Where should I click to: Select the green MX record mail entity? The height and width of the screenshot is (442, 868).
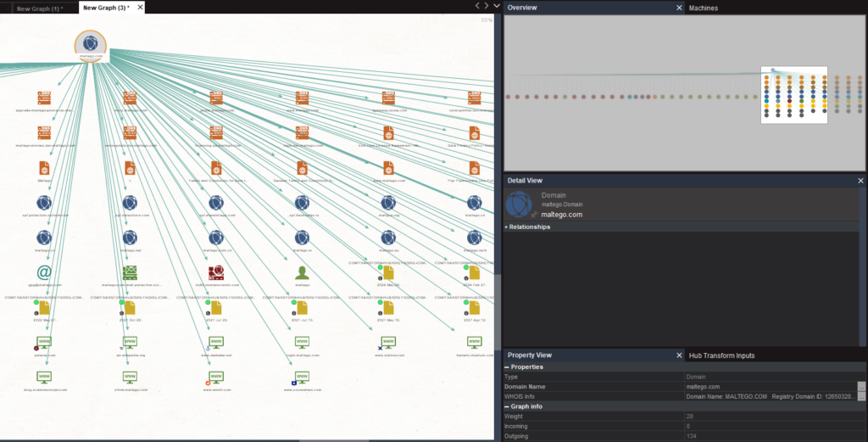point(130,272)
